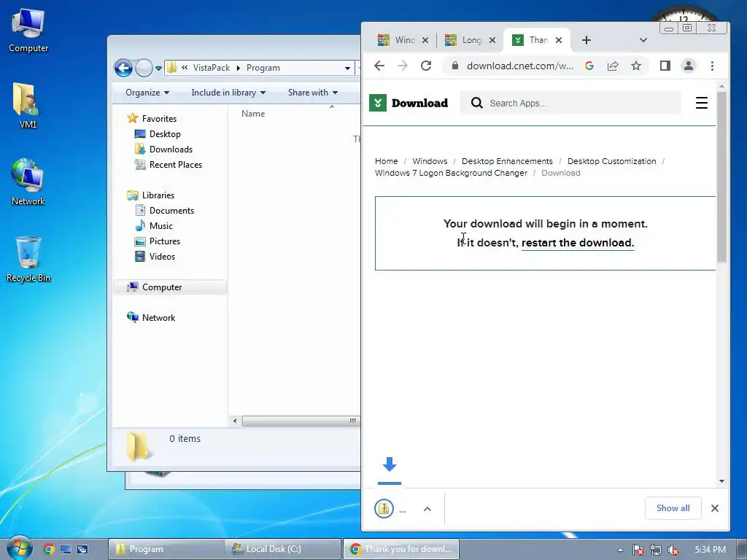The image size is (747, 560).
Task: Open the Organize menu
Action: [x=147, y=93]
